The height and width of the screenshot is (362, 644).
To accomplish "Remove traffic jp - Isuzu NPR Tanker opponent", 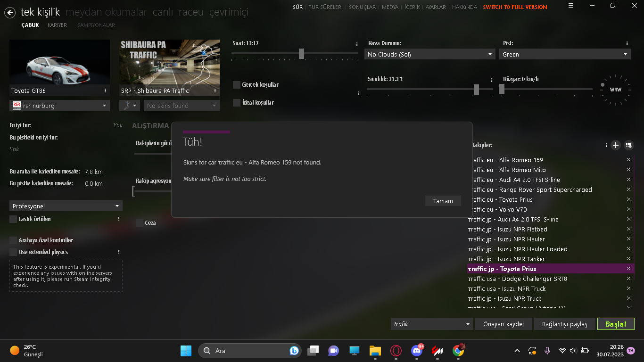I will click(x=628, y=259).
